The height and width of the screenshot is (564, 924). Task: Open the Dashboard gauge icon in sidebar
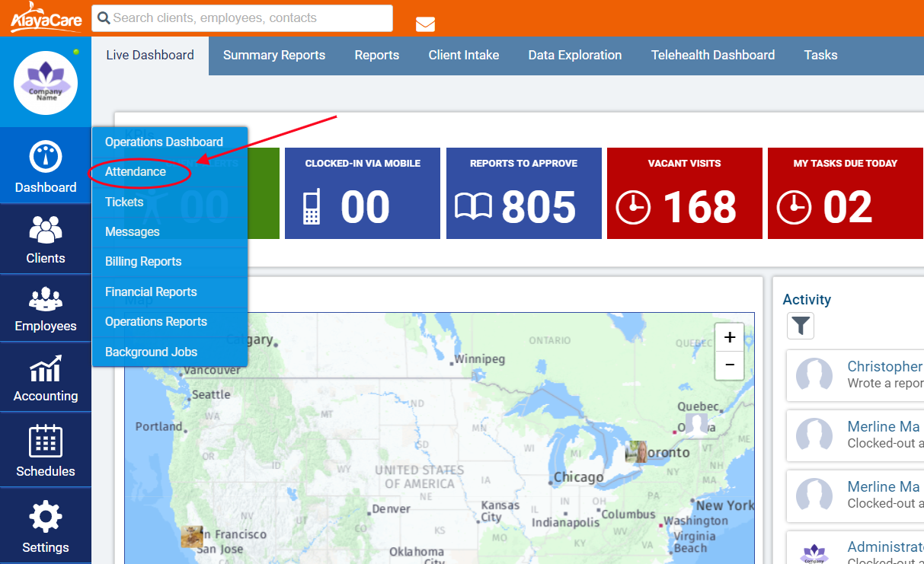point(46,157)
